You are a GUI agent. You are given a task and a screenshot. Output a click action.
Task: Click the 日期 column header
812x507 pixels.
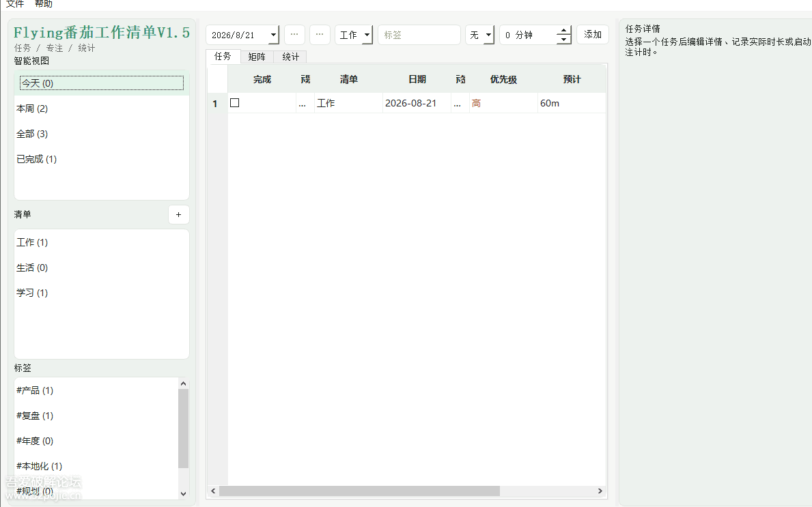[x=417, y=79]
